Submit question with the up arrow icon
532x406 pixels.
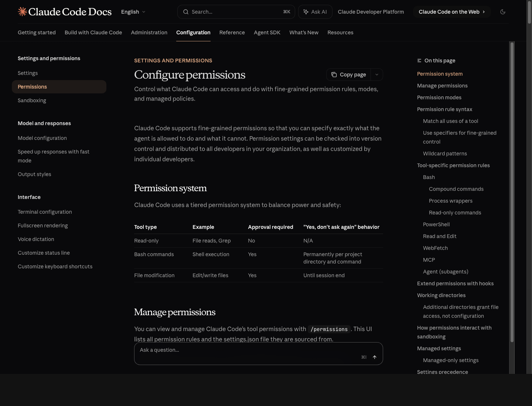tap(375, 357)
